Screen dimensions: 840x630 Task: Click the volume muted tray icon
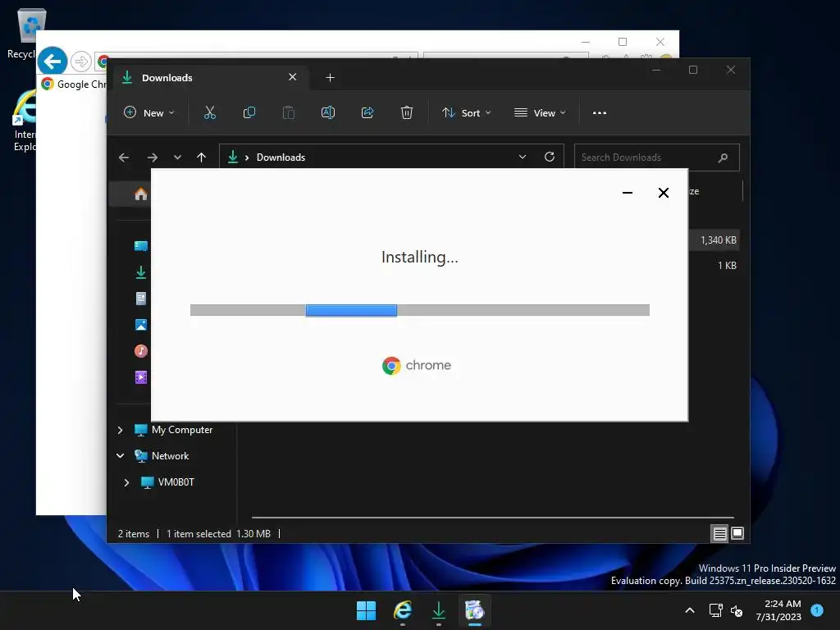point(737,610)
